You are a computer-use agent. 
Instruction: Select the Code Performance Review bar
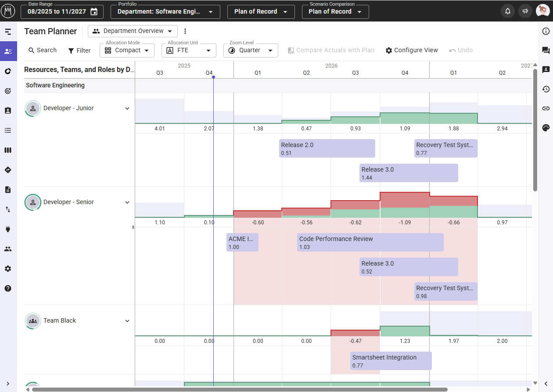pyautogui.click(x=370, y=242)
